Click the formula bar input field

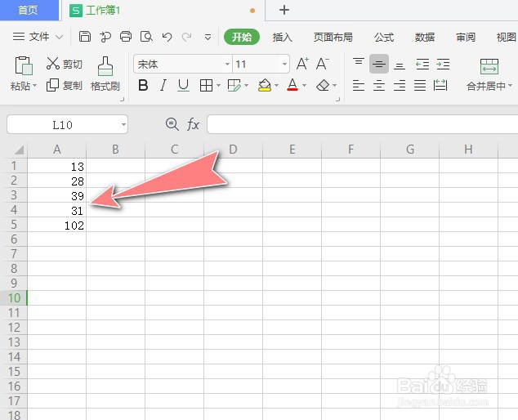363,124
